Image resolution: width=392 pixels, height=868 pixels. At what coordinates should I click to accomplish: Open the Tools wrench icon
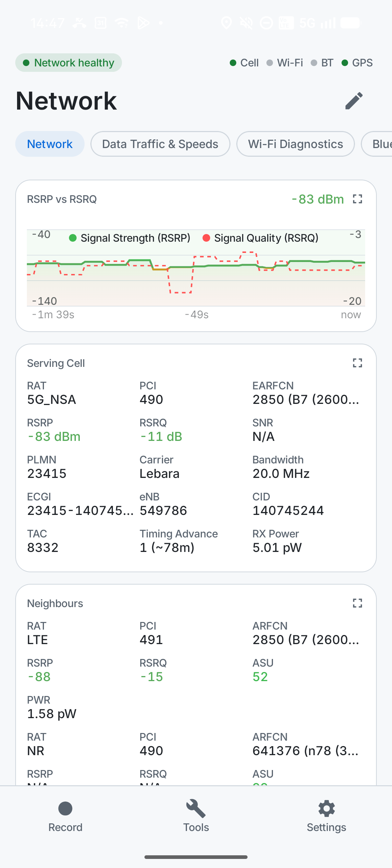[x=196, y=808]
